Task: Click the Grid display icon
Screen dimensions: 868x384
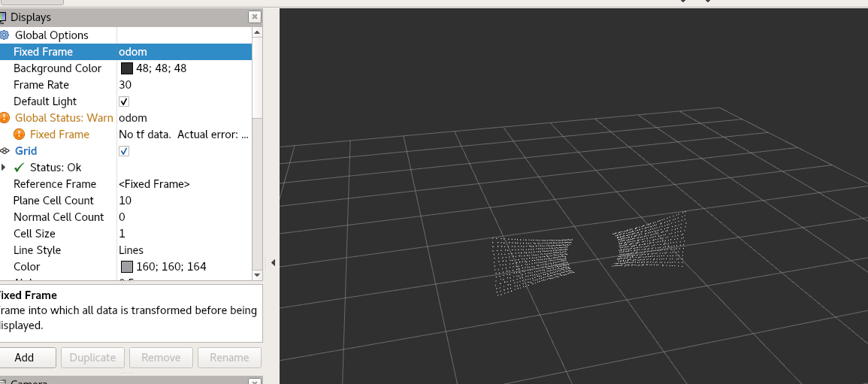Action: 5,150
